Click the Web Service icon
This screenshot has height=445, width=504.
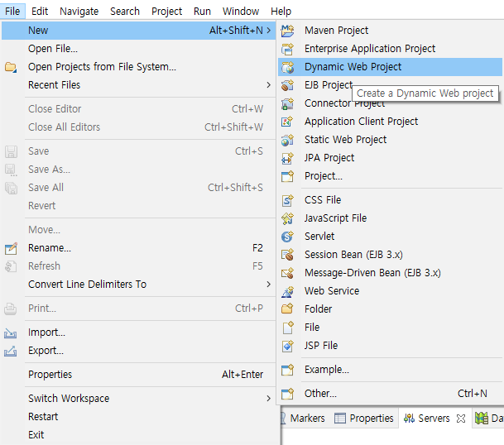[287, 291]
